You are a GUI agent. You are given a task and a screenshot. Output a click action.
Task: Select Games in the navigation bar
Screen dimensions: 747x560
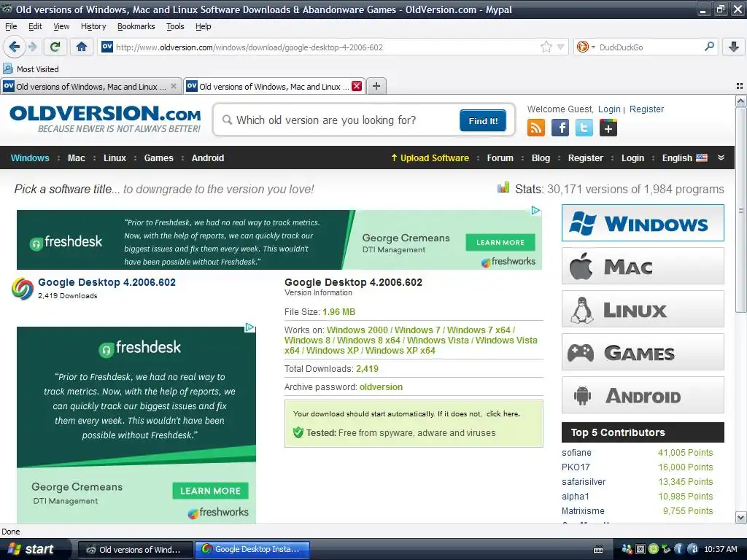[158, 157]
